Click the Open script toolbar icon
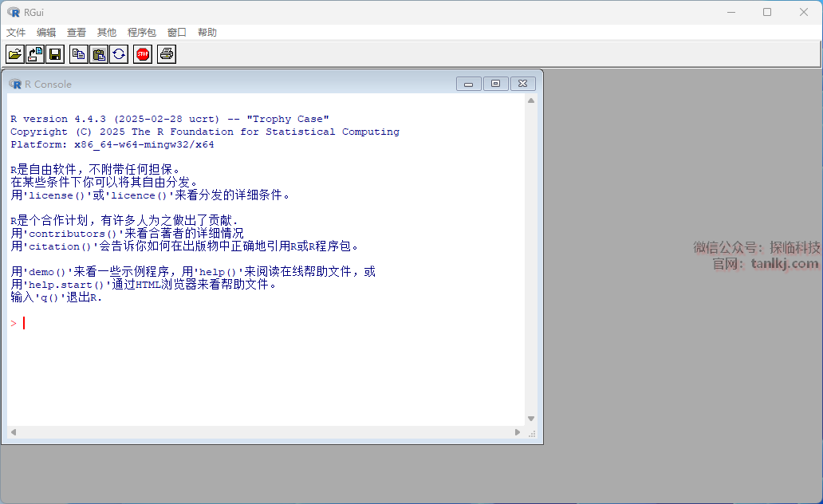The width and height of the screenshot is (823, 504). coord(14,54)
